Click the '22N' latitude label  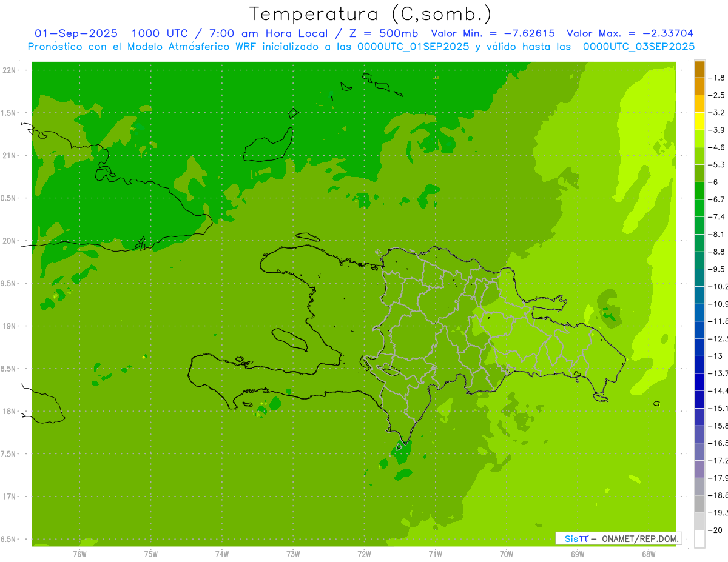[x=8, y=70]
